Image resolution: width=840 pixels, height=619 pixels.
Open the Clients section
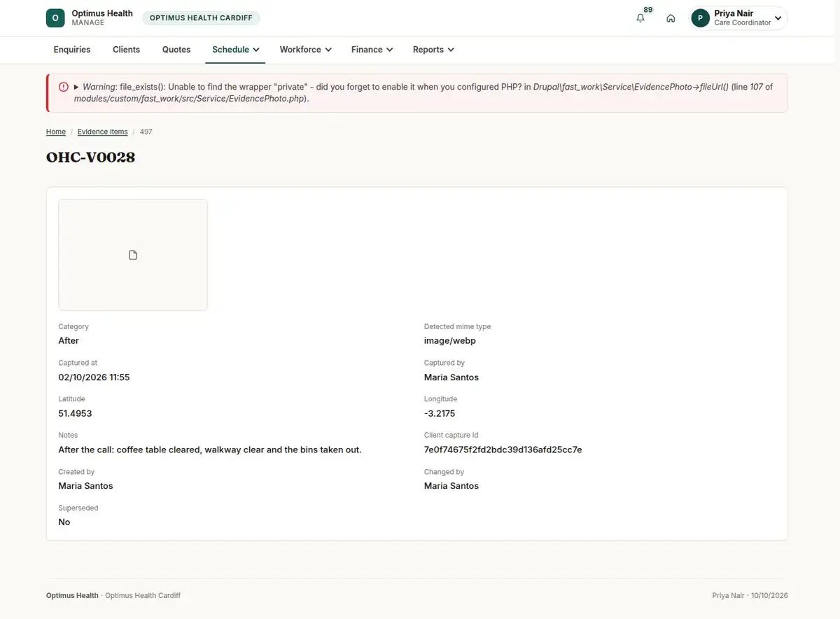pos(127,50)
